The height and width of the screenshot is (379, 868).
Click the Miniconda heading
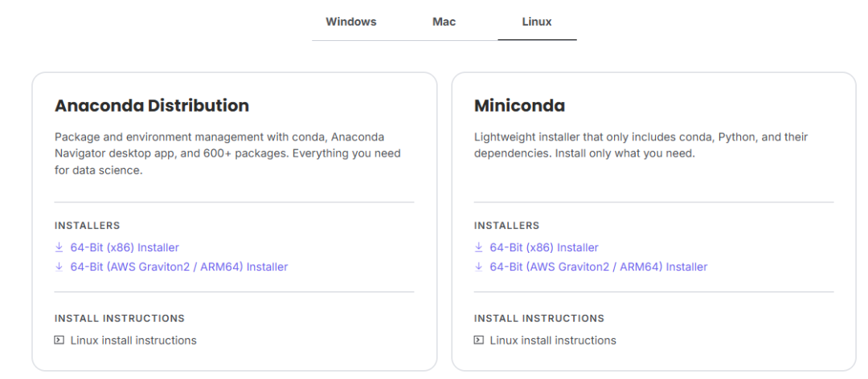(x=519, y=105)
